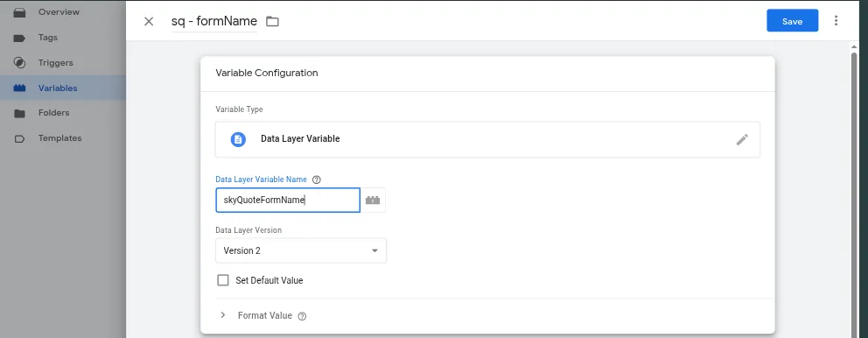Click the pencil icon to edit variable type
Image resolution: width=868 pixels, height=338 pixels.
[x=742, y=139]
